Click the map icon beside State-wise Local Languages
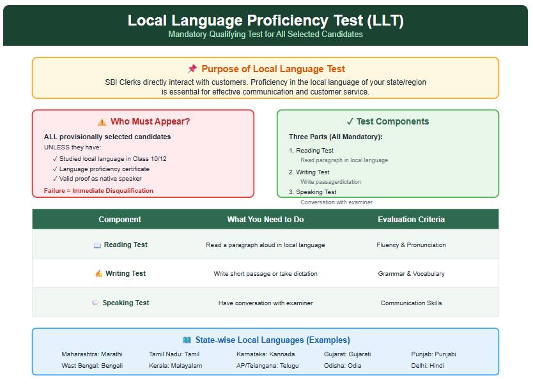The image size is (533, 392). coord(187,340)
